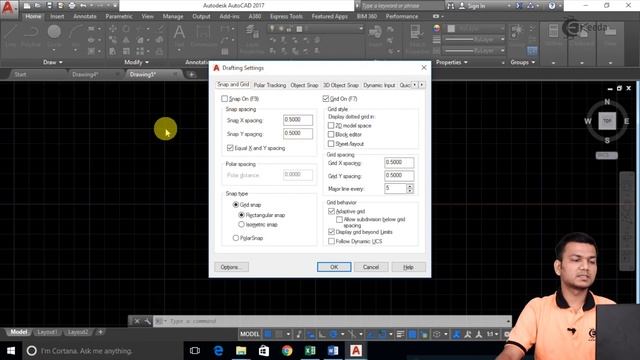Select the Circle tool in Draw panel

[x=54, y=36]
